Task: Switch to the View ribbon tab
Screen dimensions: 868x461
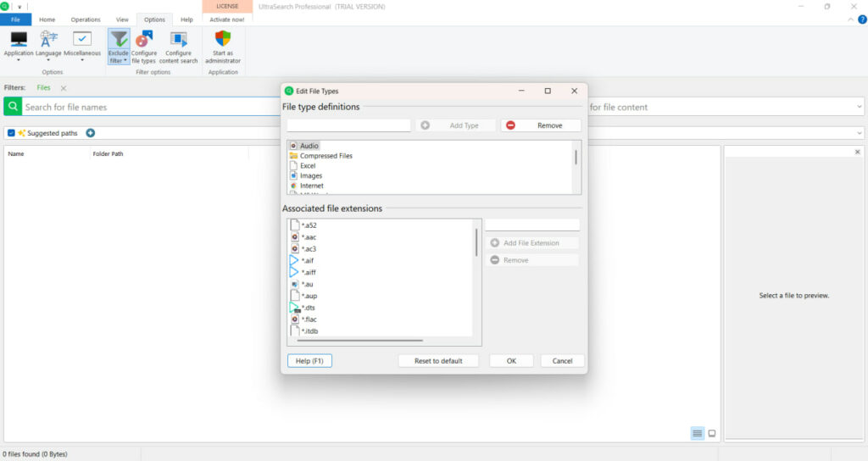Action: tap(122, 19)
